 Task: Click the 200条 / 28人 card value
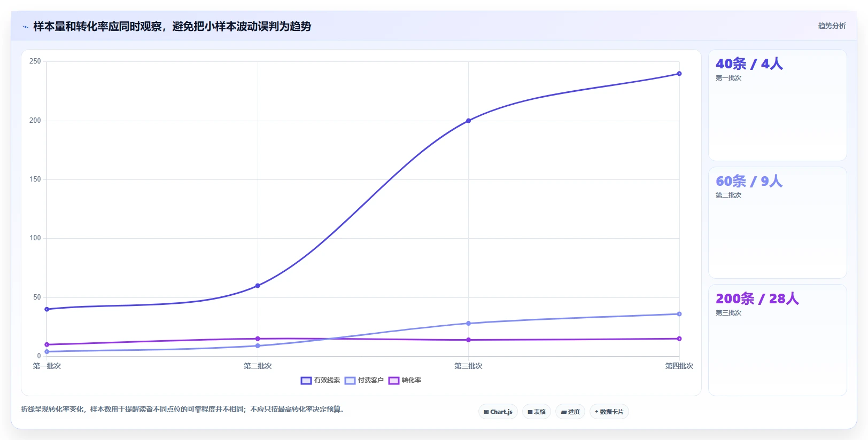pos(757,298)
